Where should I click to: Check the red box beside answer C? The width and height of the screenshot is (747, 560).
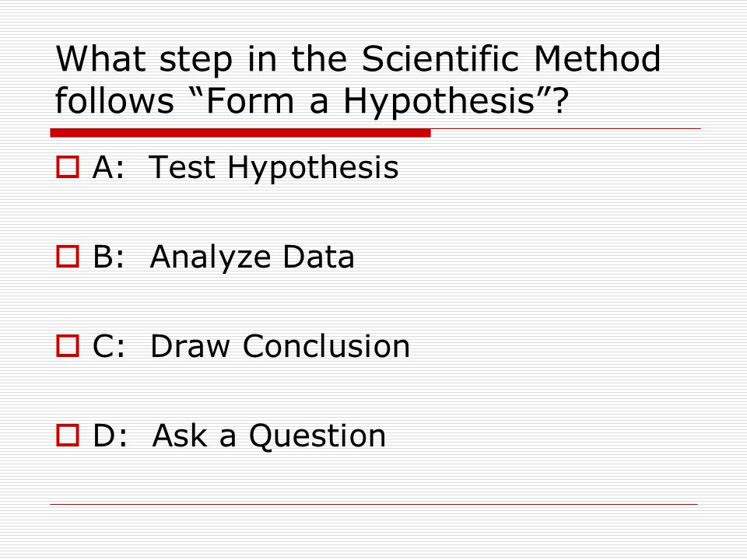(x=68, y=345)
